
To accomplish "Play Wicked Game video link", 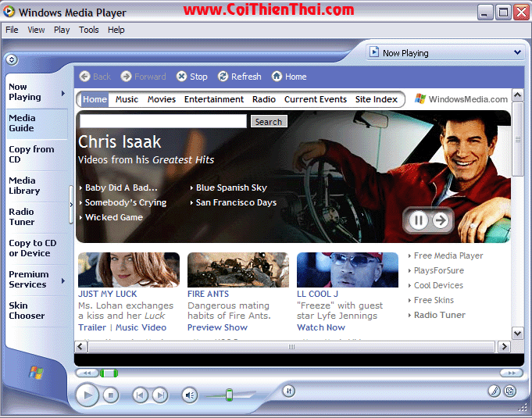I will 113,217.
